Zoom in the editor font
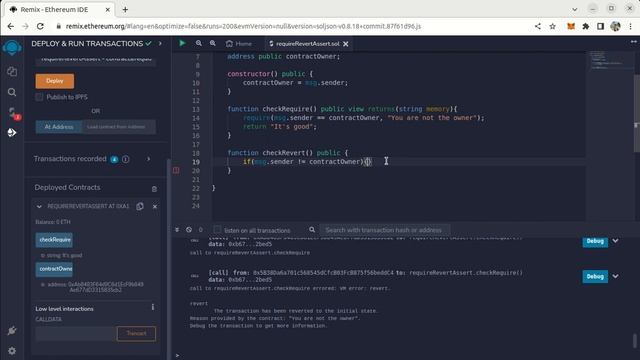This screenshot has width=640, height=360. (x=213, y=43)
